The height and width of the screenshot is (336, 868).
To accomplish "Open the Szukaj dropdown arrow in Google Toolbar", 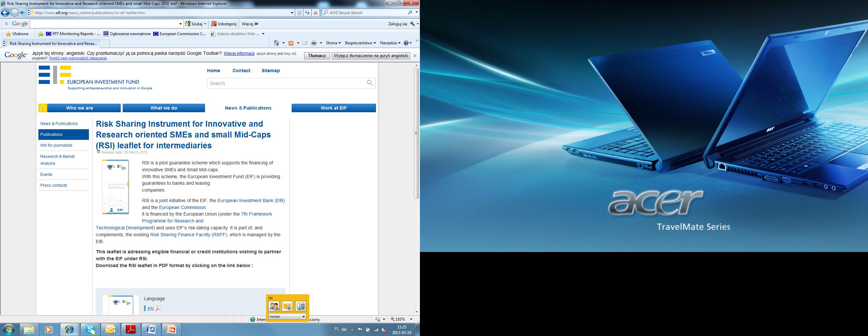I will [x=205, y=24].
